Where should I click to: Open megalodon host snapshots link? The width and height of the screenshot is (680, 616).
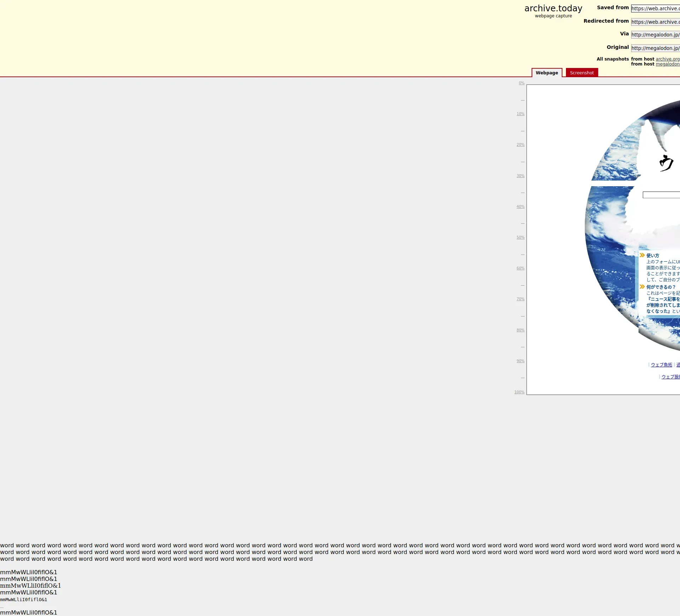[667, 64]
